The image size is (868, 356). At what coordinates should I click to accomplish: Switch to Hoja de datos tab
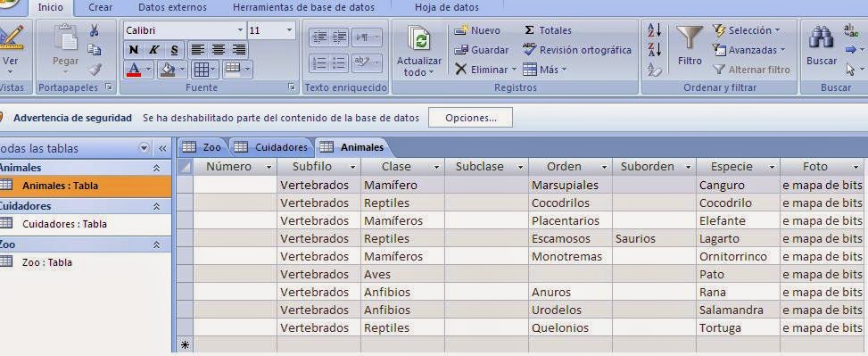447,8
